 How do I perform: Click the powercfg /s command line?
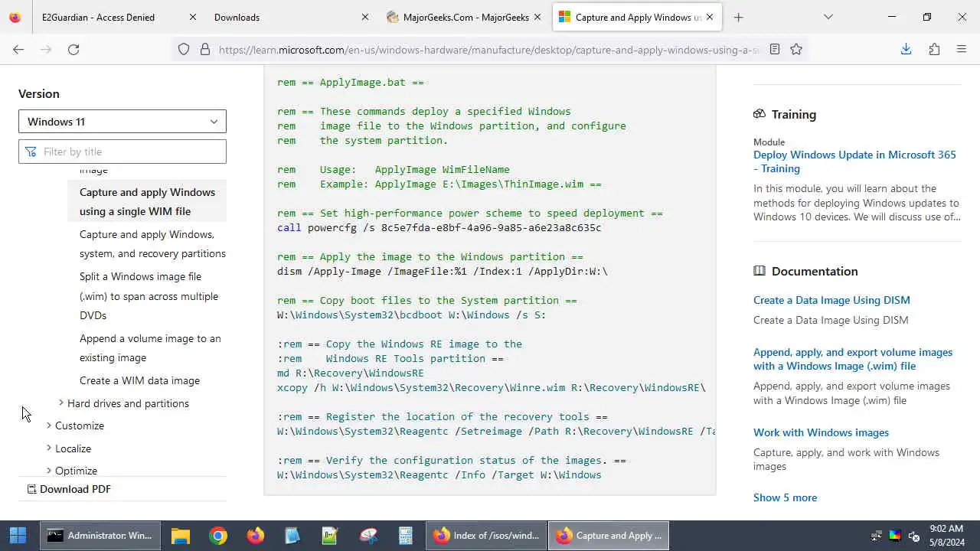439,227
